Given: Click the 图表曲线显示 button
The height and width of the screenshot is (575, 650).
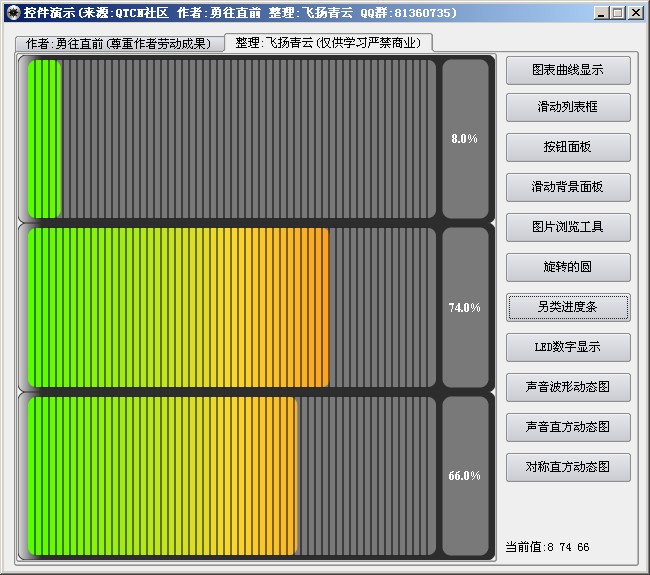Looking at the screenshot, I should [568, 70].
